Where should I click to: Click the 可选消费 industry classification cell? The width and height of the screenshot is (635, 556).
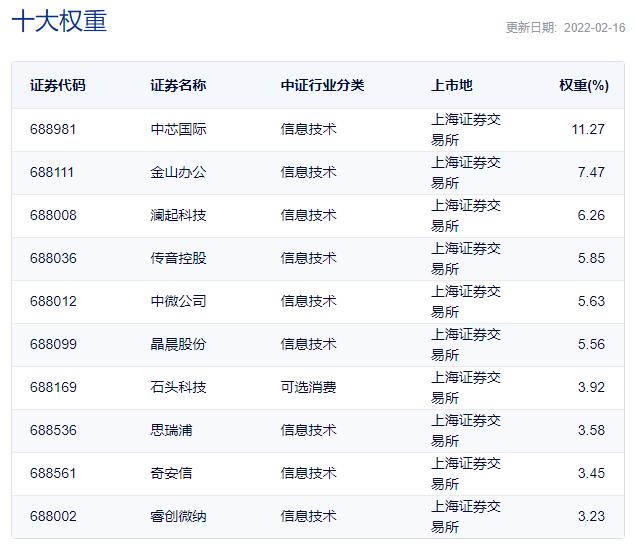[308, 388]
